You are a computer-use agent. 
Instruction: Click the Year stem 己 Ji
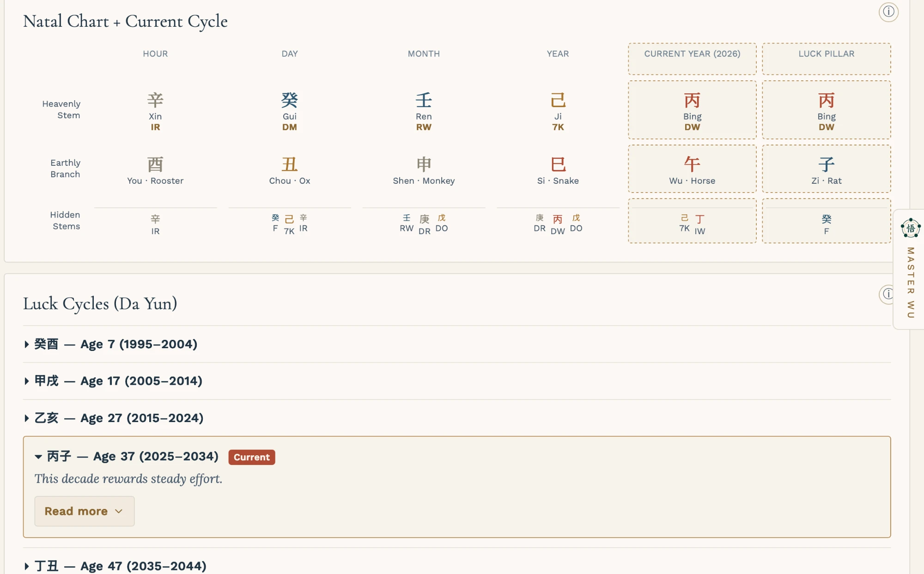[558, 111]
